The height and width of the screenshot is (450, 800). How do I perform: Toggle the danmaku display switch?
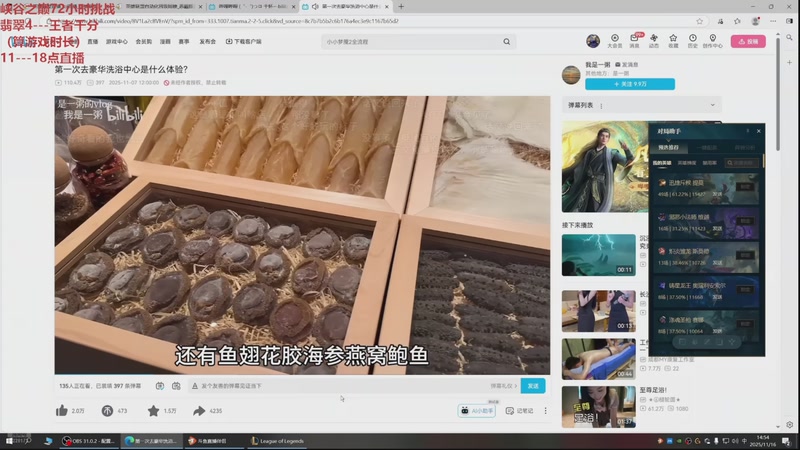(x=160, y=386)
